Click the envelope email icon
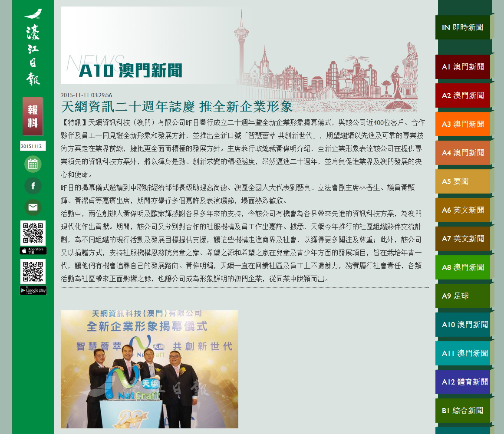This screenshot has height=434, width=504. (33, 207)
